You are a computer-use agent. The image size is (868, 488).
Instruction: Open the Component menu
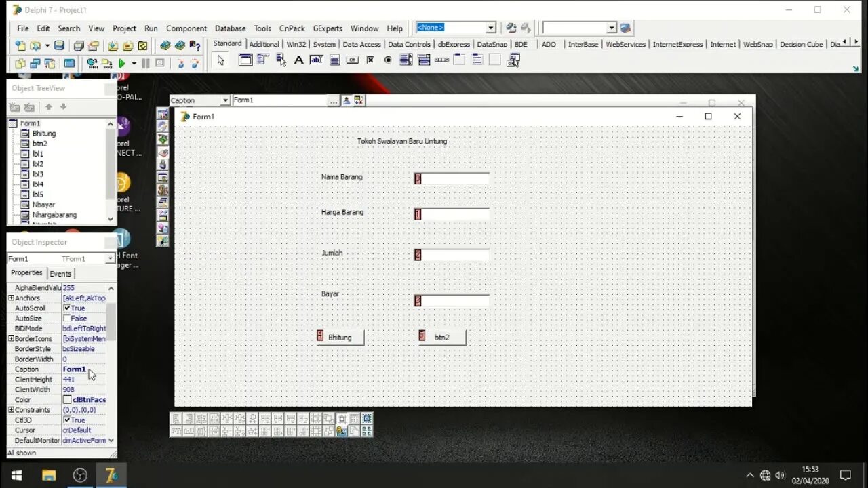(x=186, y=28)
